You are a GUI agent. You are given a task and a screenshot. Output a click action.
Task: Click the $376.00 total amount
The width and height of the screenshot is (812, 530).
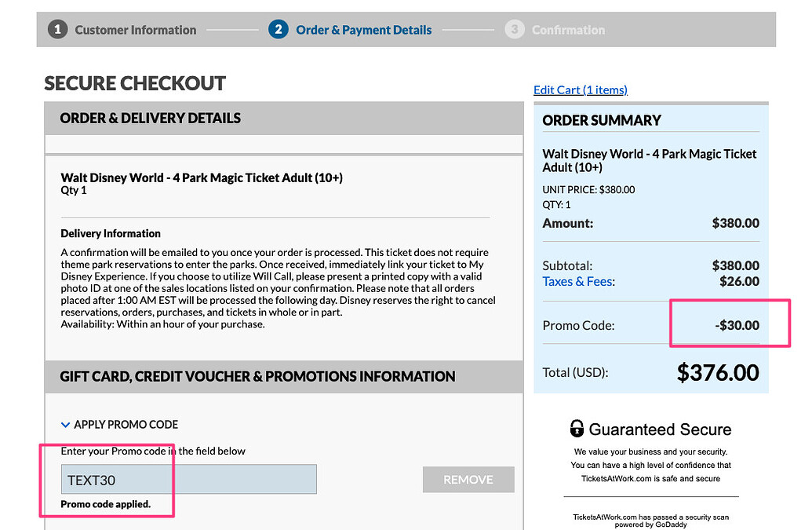(x=717, y=372)
